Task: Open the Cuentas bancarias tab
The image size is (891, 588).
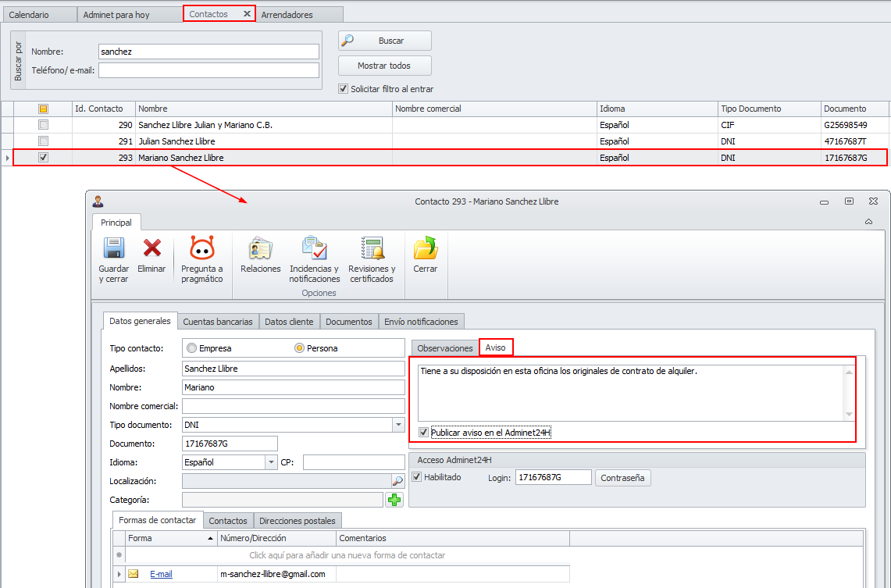Action: pos(218,322)
